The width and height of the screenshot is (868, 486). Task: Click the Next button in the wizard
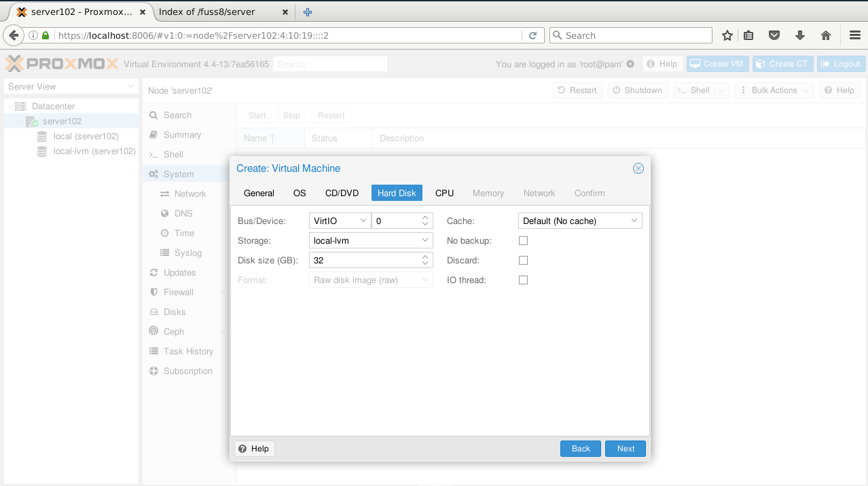point(626,449)
